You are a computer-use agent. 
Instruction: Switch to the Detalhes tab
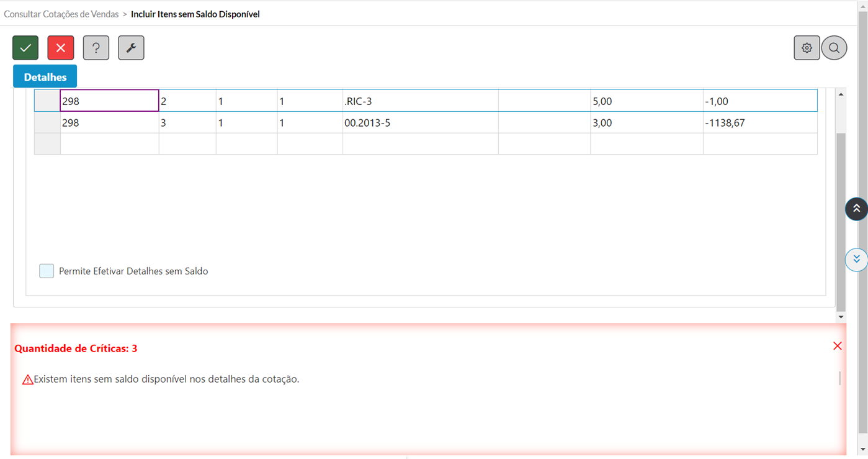pyautogui.click(x=45, y=77)
